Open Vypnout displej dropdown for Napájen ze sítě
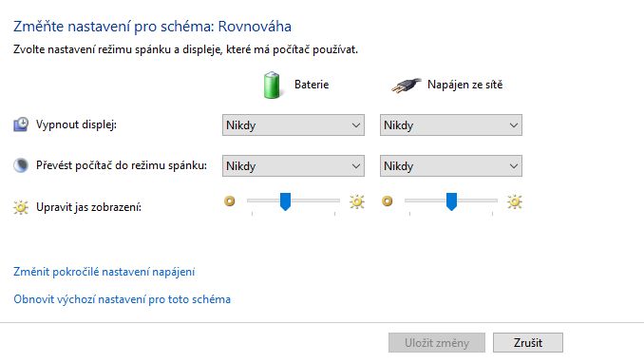The image size is (644, 363). tap(451, 125)
